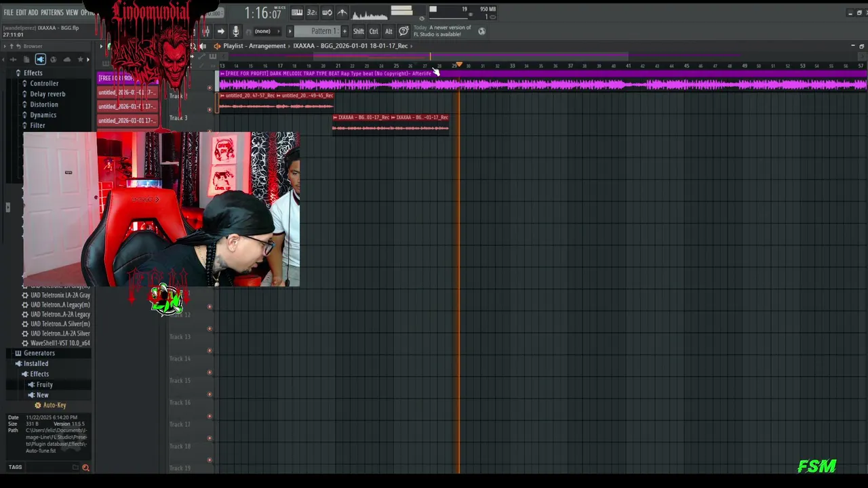This screenshot has height=488, width=868.
Task: Select the Distortion category
Action: 44,105
